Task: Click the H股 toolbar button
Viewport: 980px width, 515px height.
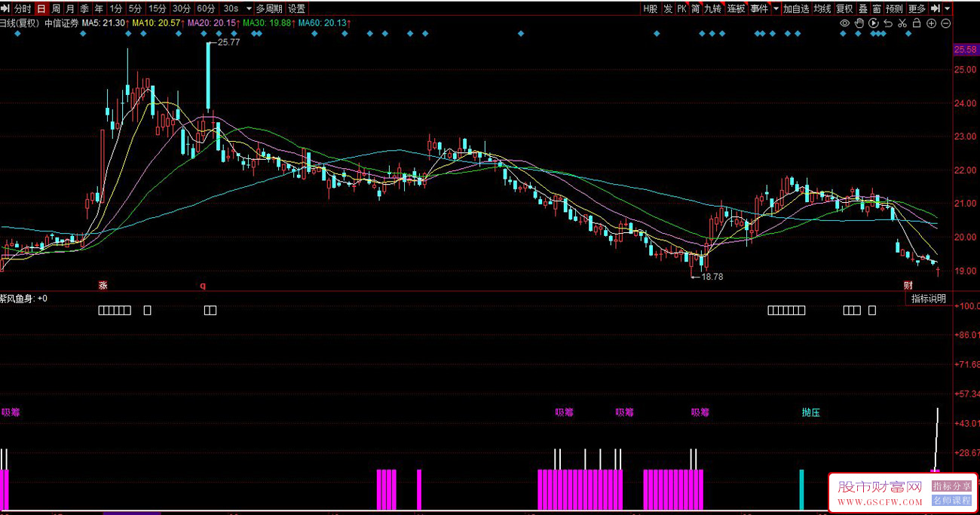Action: coord(650,8)
